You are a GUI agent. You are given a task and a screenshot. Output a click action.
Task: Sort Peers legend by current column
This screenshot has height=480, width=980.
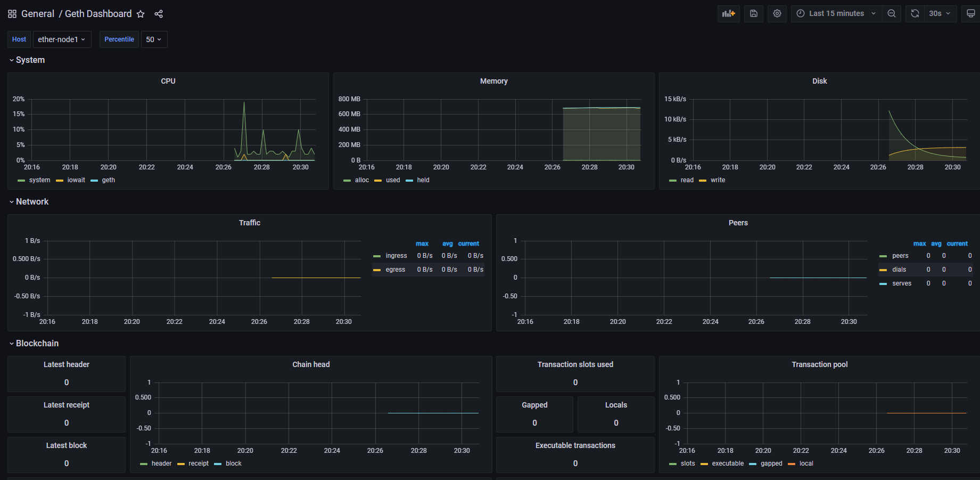coord(957,243)
